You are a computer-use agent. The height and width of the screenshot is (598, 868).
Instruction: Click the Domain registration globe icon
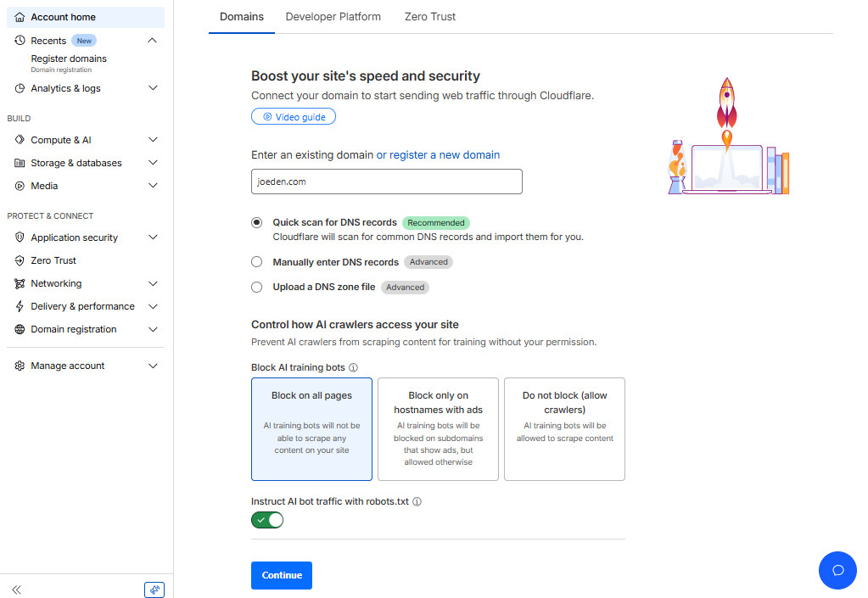(20, 329)
